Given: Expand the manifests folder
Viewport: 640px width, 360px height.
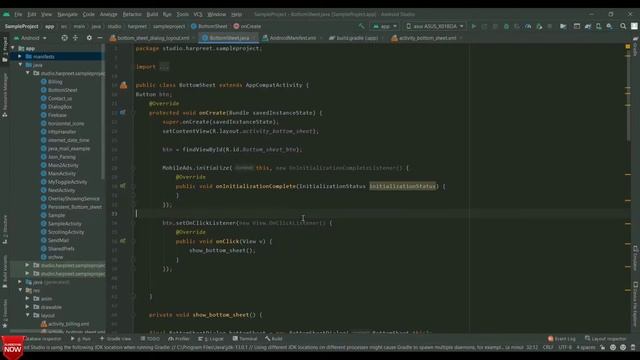Looking at the screenshot, I should (20, 56).
